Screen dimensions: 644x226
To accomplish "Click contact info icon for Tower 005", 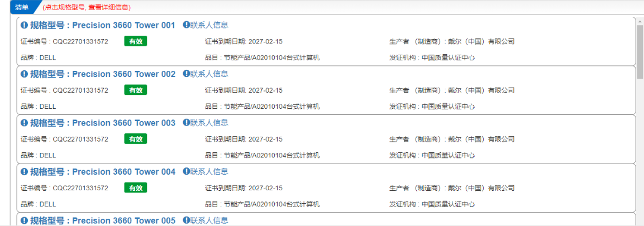I will click(186, 220).
